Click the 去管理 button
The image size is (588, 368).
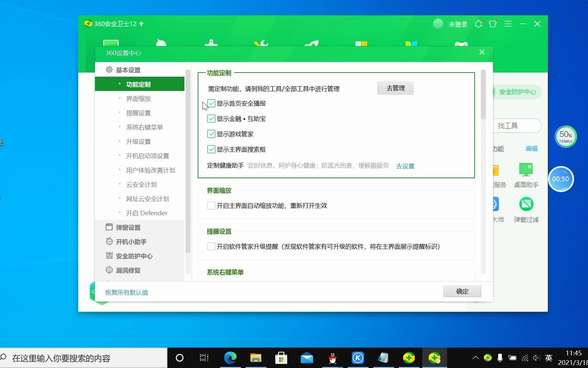(x=395, y=88)
